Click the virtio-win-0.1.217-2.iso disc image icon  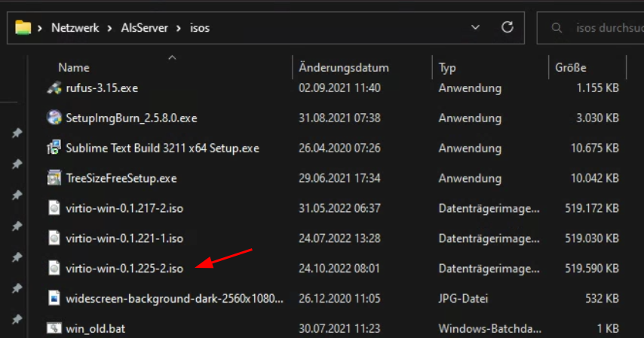[x=54, y=207]
